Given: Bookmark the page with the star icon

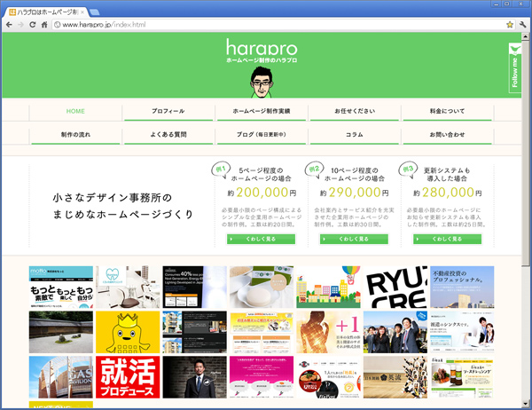Looking at the screenshot, I should (x=510, y=25).
